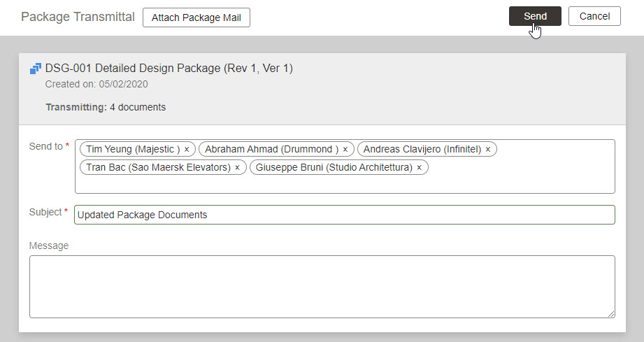Click the blue package icon beside DSG-001
The image size is (644, 342).
point(36,69)
